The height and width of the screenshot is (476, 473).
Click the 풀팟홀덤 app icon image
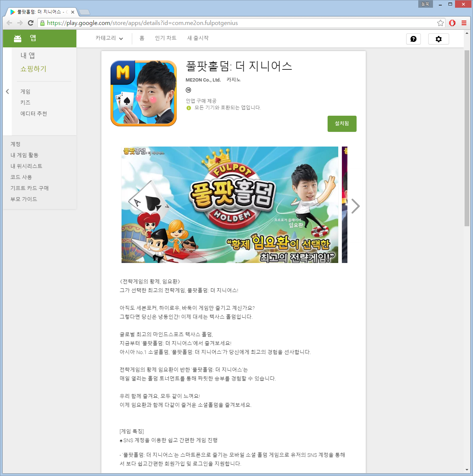(x=144, y=93)
